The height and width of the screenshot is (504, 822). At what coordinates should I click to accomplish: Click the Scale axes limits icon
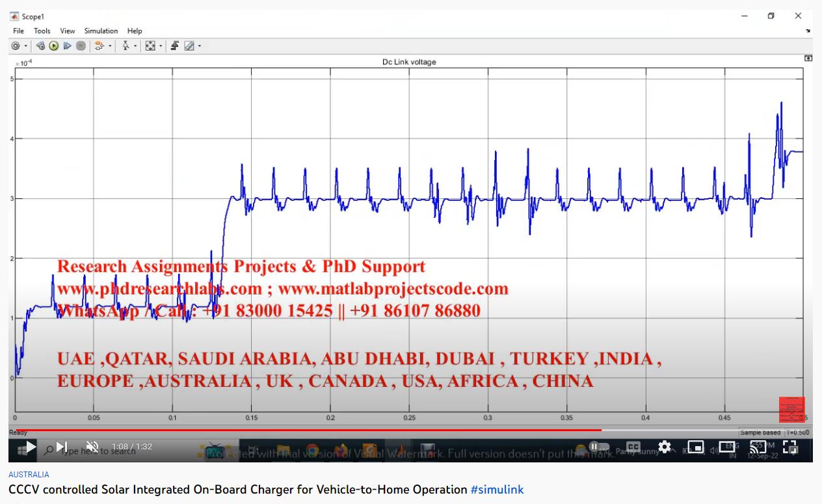click(150, 46)
